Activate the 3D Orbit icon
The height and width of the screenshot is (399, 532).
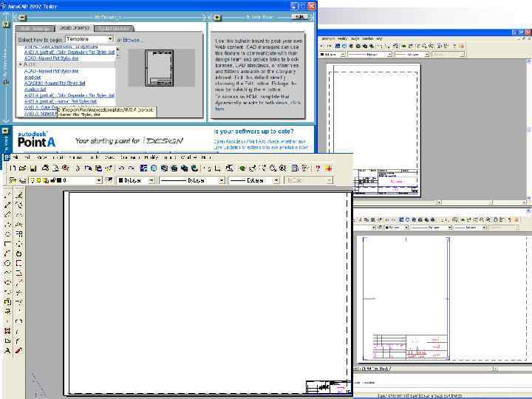click(x=242, y=168)
